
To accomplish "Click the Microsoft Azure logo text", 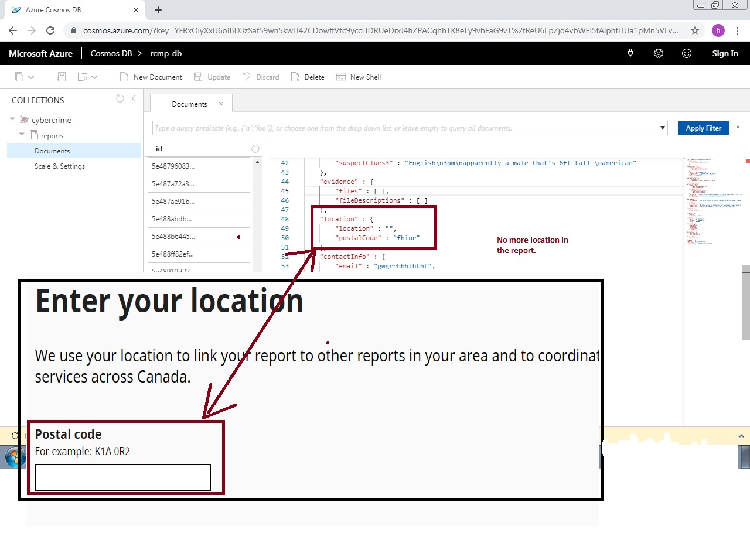I will (41, 53).
